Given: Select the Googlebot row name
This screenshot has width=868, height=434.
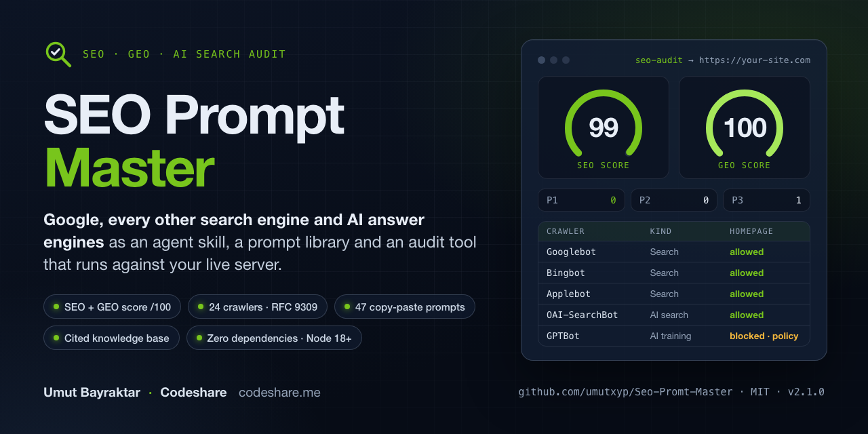Looking at the screenshot, I should point(571,252).
